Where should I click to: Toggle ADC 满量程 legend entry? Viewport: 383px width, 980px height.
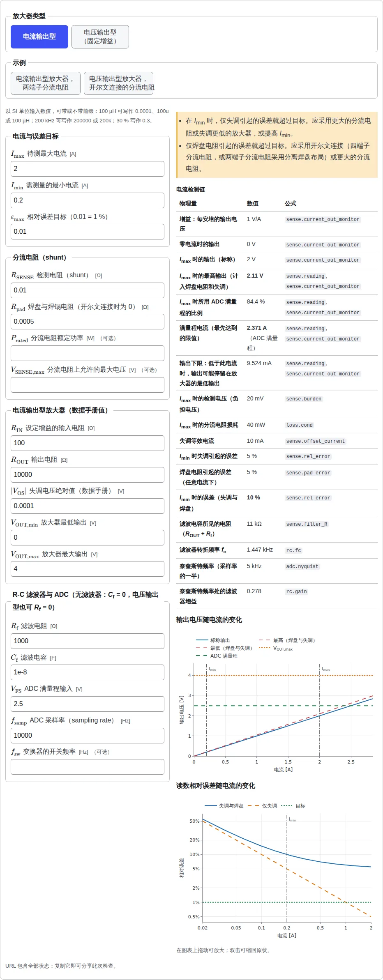click(217, 656)
